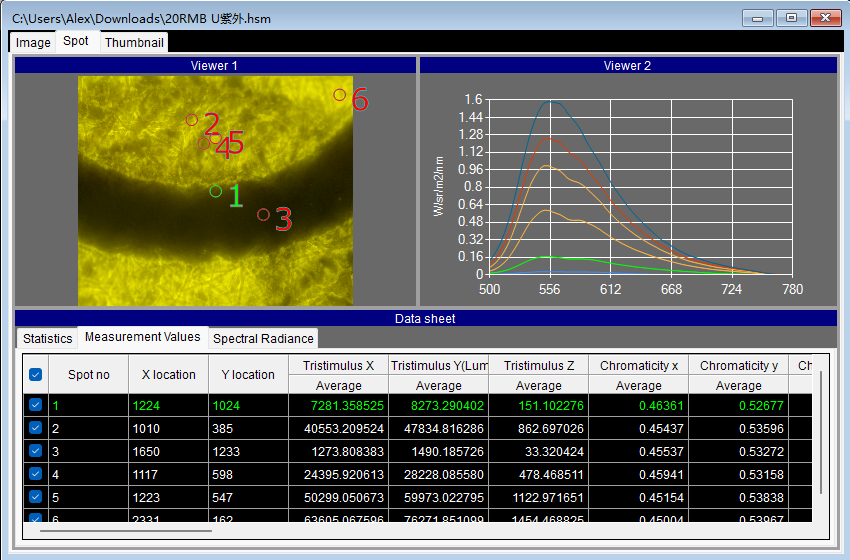This screenshot has height=560, width=850.
Task: Click the Chromaticity x column header
Action: pos(639,366)
